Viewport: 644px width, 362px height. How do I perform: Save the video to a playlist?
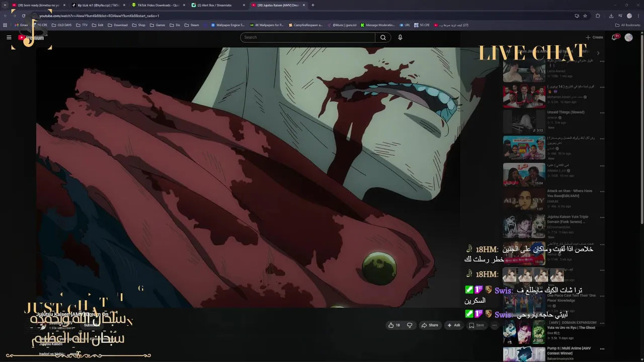476,325
